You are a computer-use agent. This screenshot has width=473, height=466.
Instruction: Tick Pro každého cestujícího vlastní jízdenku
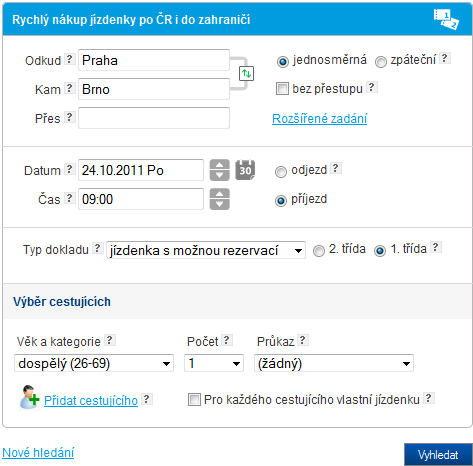pyautogui.click(x=194, y=399)
